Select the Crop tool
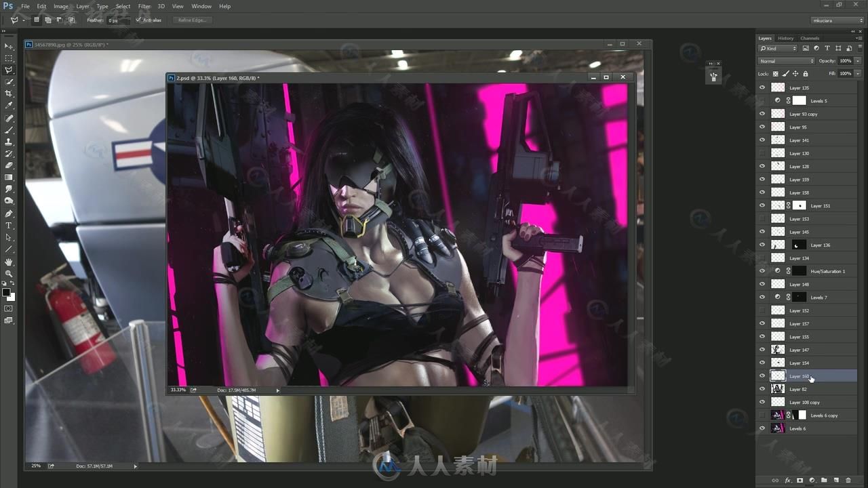Image resolution: width=868 pixels, height=488 pixels. point(9,94)
